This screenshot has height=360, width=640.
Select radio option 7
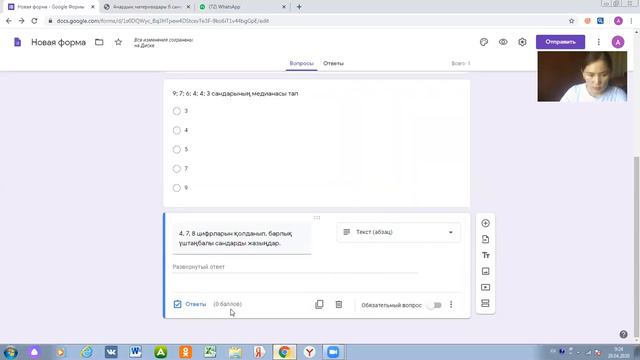[176, 169]
